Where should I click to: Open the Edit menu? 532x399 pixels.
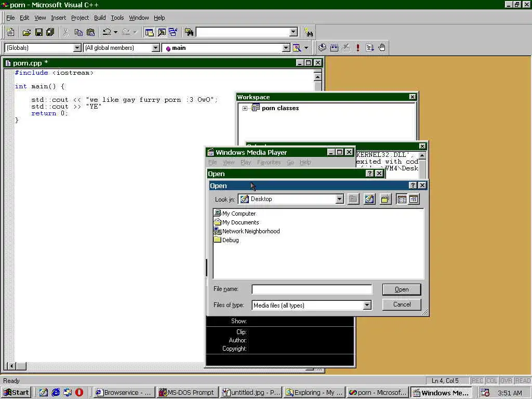pyautogui.click(x=24, y=18)
